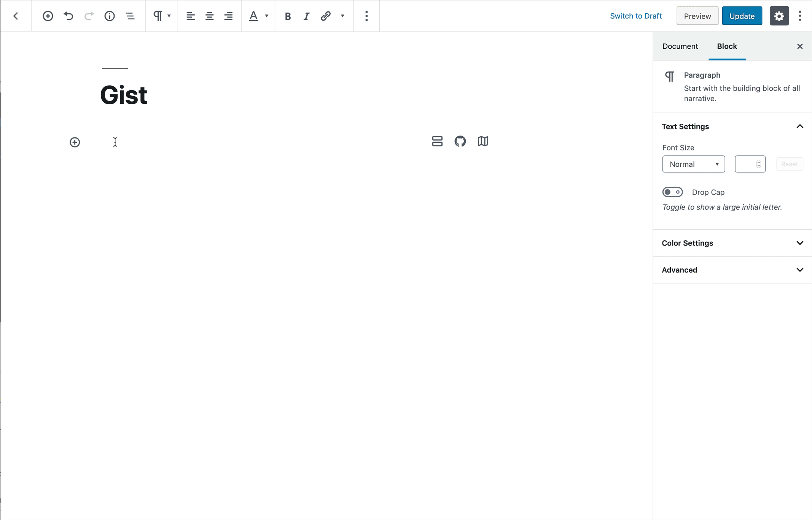Click the Update button
The height and width of the screenshot is (520, 812).
click(x=742, y=16)
